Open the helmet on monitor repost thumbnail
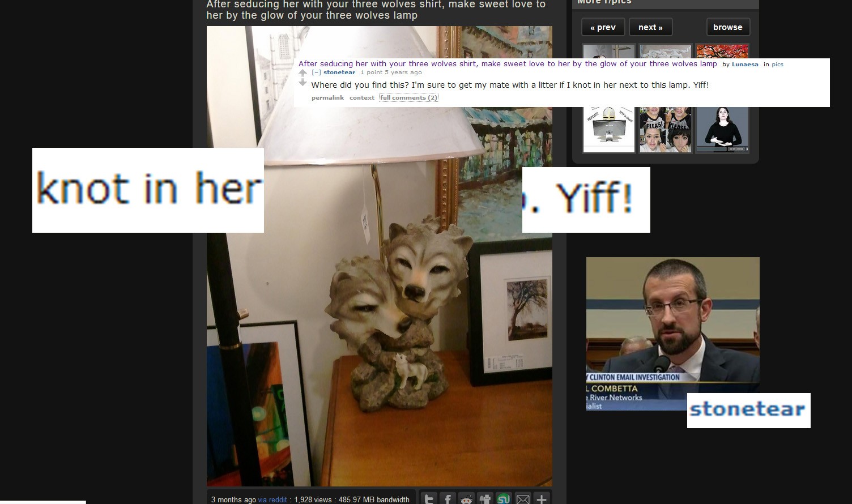The width and height of the screenshot is (852, 504). pos(609,129)
